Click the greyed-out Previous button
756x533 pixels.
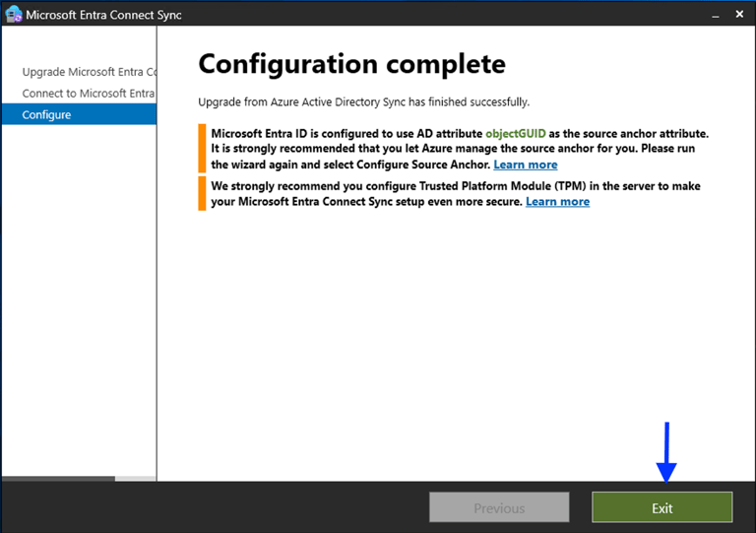coord(499,507)
